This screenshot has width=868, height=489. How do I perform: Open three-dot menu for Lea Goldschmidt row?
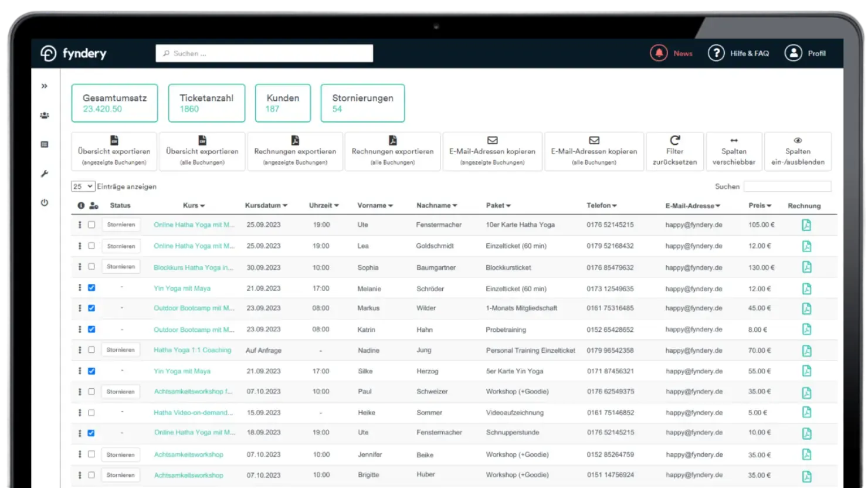tap(80, 246)
